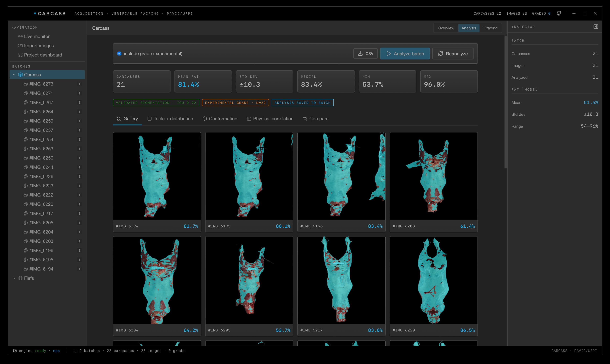
Task: Select #IMG_6222 in the batch tree
Action: pos(47,195)
